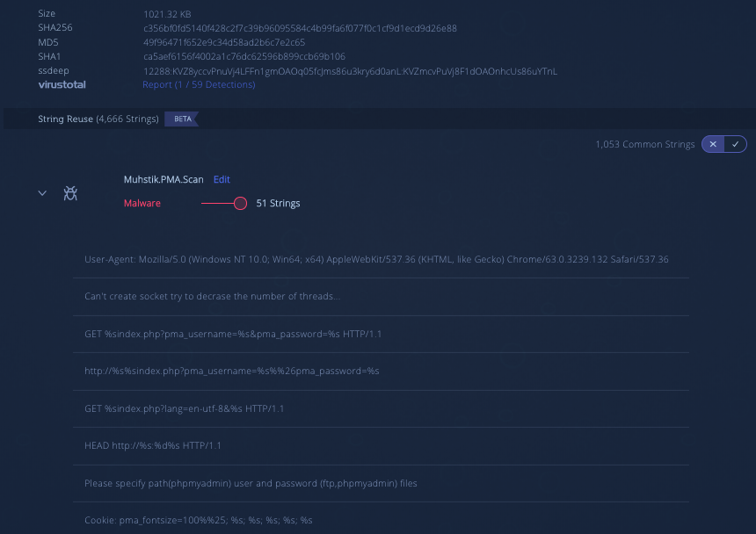Select the GET lang=en-utf-8 string row

381,408
